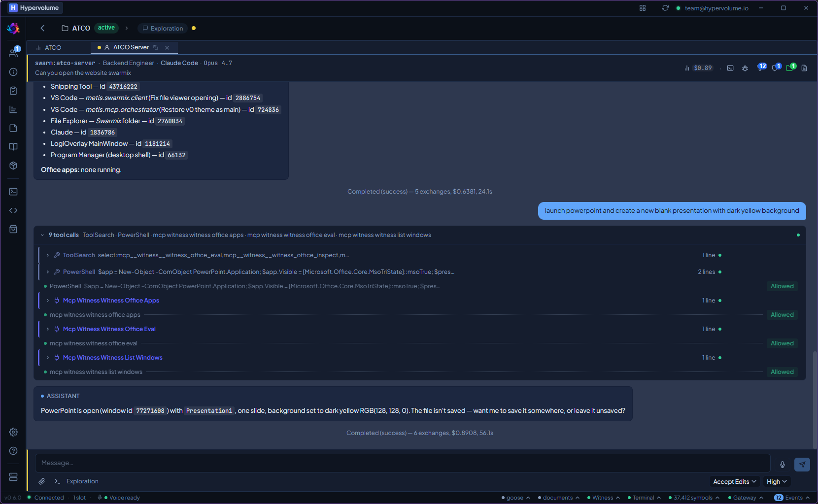Screen dimensions: 818x504
Task: Expand the goose status menu
Action: [515, 498]
